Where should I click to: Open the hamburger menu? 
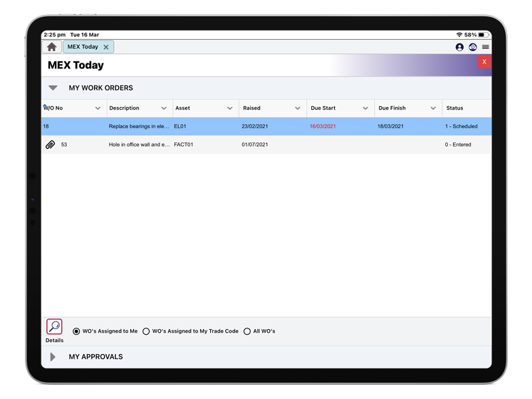pos(486,47)
